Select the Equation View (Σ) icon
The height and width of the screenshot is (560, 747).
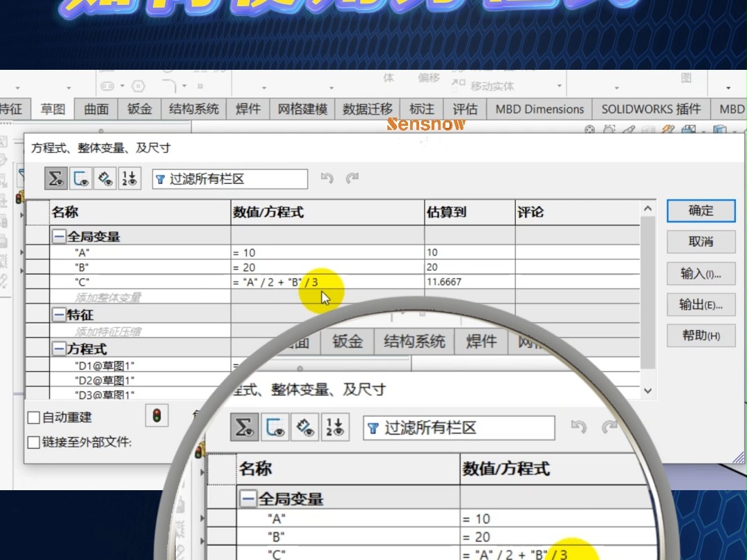[57, 178]
